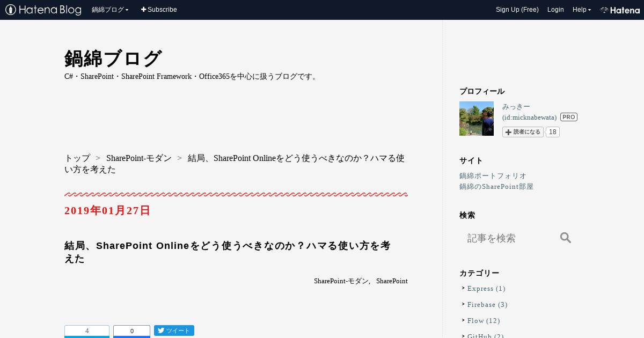
Task: Open the Hatena logo at top right
Action: 620,10
